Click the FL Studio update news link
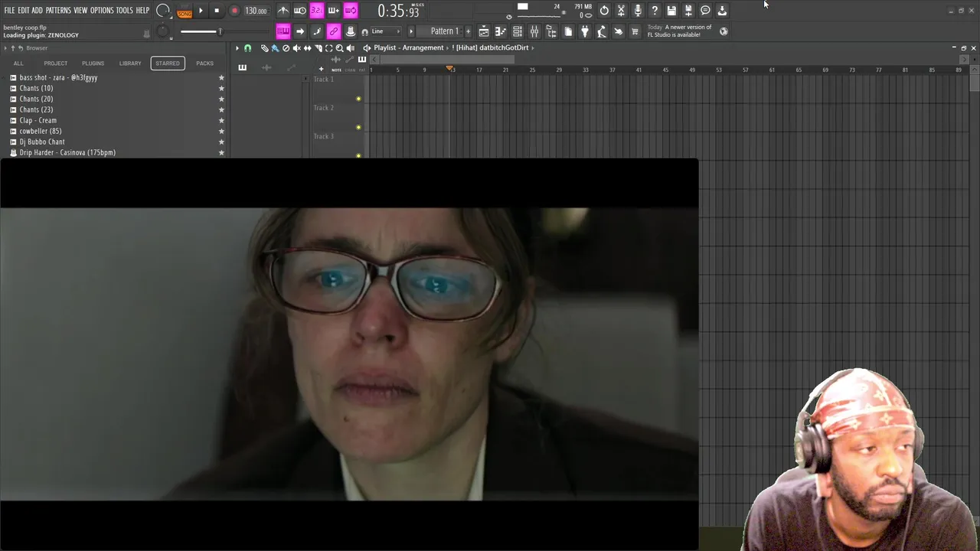Image resolution: width=980 pixels, height=551 pixels. [680, 31]
